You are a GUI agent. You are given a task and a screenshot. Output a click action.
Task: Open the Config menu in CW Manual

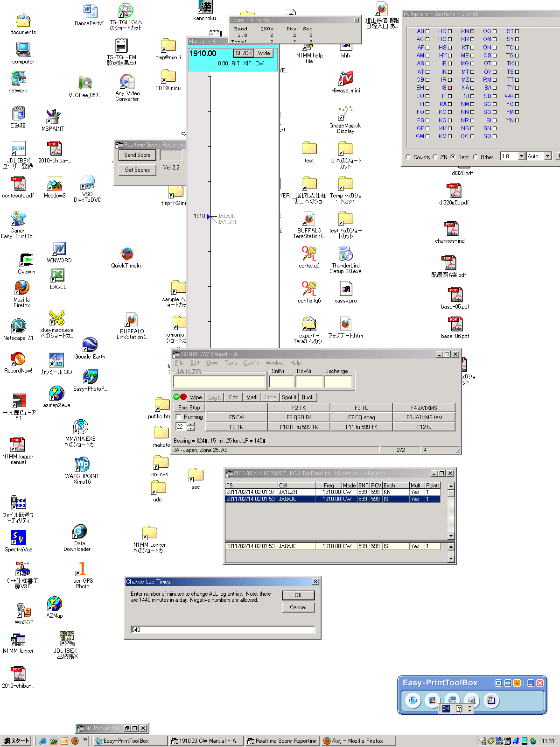pyautogui.click(x=251, y=363)
